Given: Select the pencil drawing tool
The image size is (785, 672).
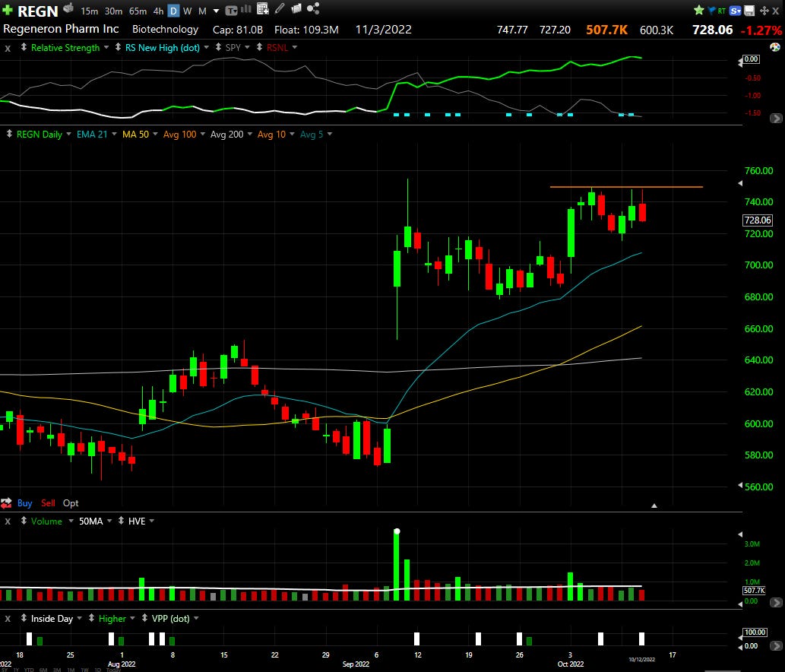Looking at the screenshot, I should [280, 8].
